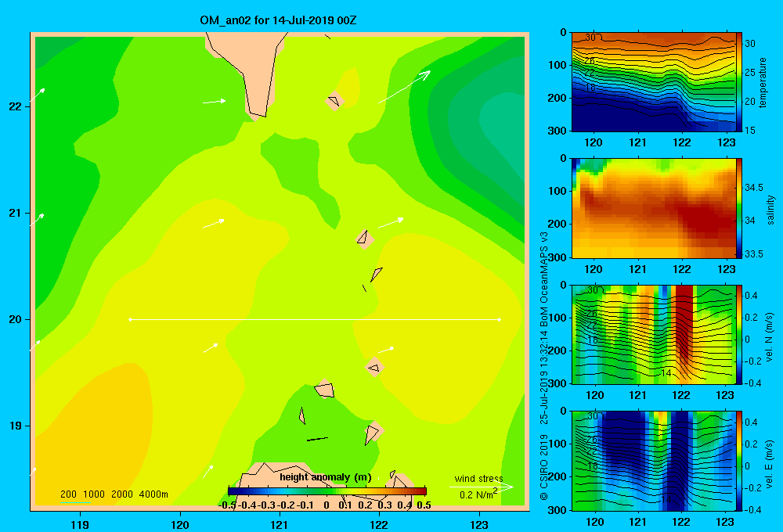The height and width of the screenshot is (532, 783).
Task: Click the '14' contour label in vel. N plot
Action: click(666, 373)
